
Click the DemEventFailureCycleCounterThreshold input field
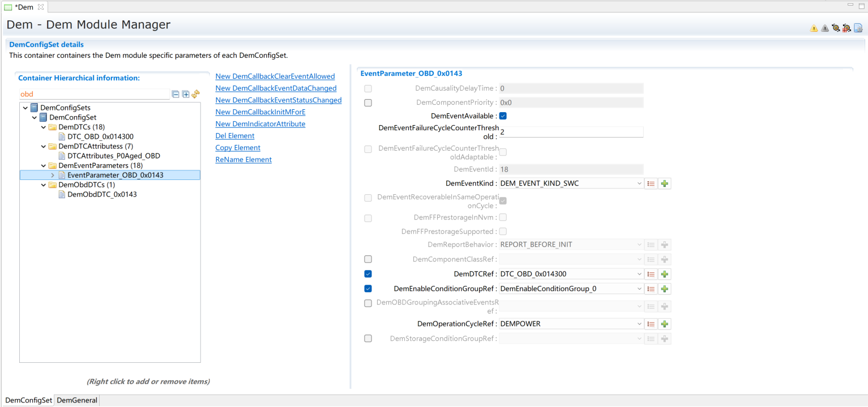(x=571, y=132)
